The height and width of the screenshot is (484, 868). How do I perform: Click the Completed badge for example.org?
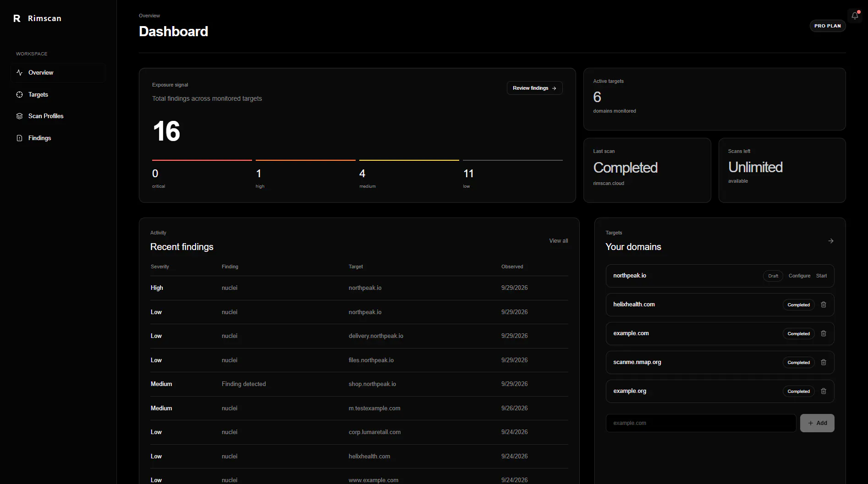point(798,391)
